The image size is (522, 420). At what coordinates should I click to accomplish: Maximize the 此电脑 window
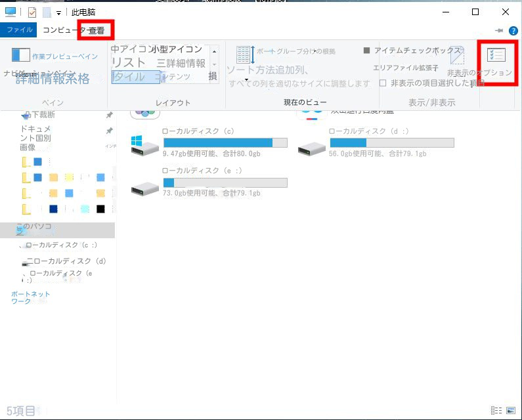pos(475,12)
